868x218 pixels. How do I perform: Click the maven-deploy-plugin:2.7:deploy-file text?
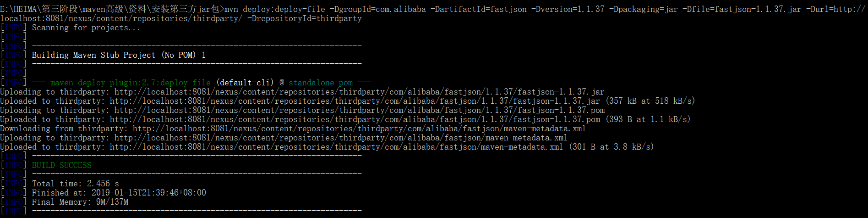[131, 83]
